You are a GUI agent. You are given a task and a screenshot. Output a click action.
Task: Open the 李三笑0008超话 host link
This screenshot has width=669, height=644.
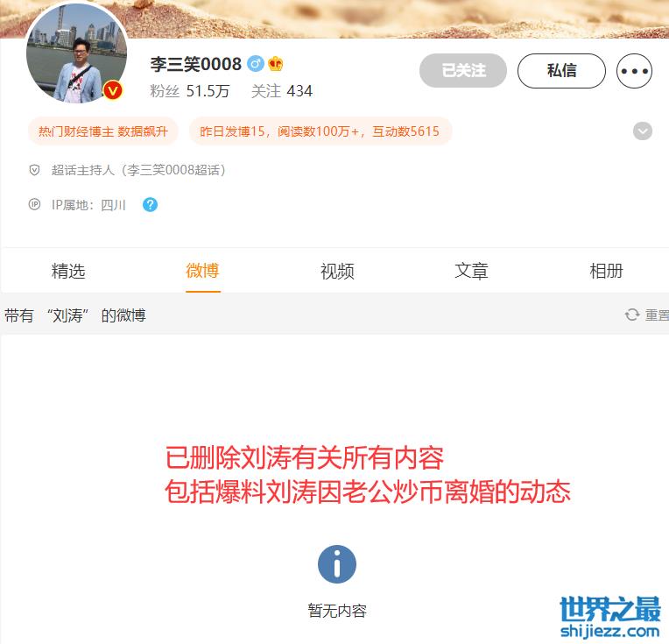tap(138, 170)
